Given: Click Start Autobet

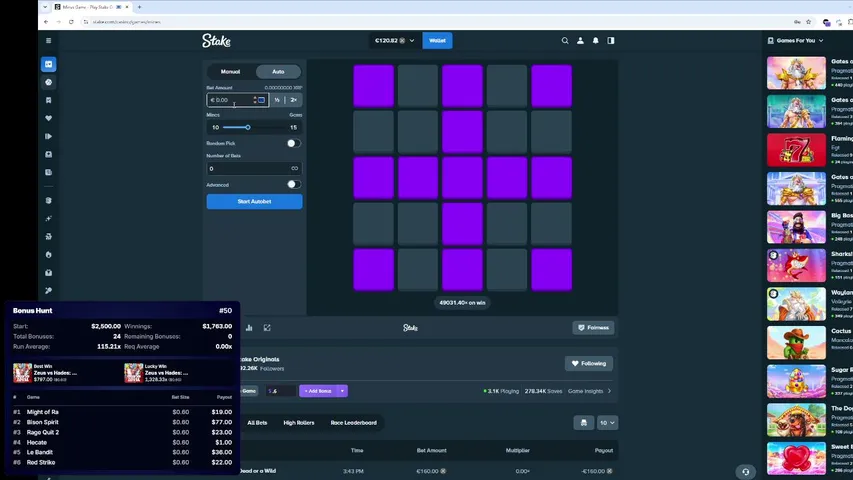Looking at the screenshot, I should (x=254, y=201).
